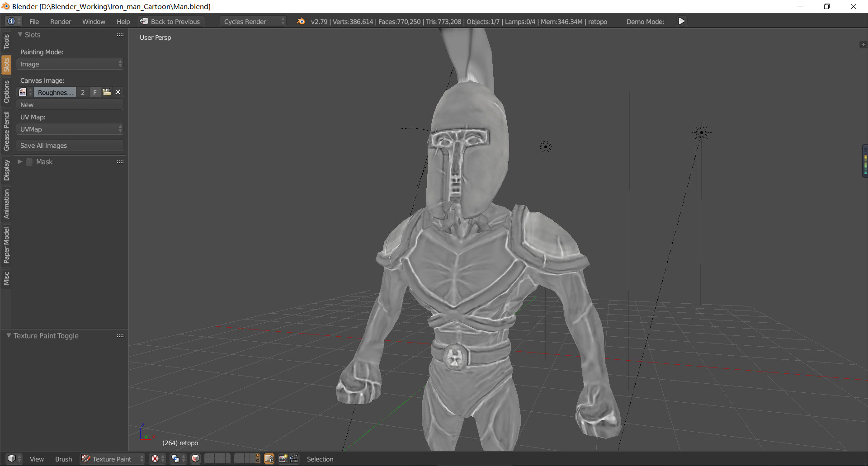The height and width of the screenshot is (466, 868).
Task: Open the Painting Mode Image dropdown
Action: click(x=70, y=64)
